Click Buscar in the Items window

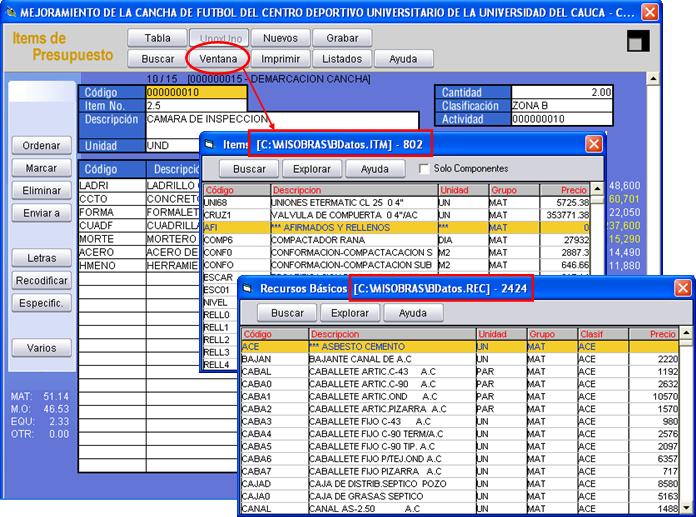(249, 169)
